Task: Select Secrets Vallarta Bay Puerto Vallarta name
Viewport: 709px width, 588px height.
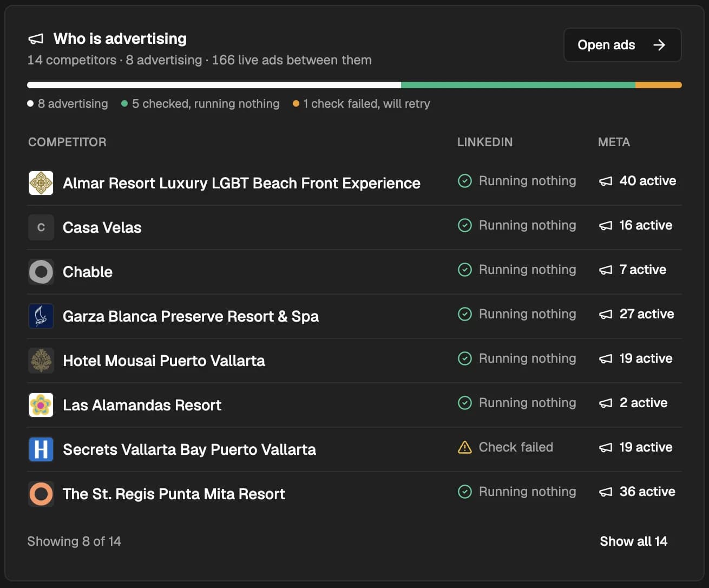Action: click(189, 449)
